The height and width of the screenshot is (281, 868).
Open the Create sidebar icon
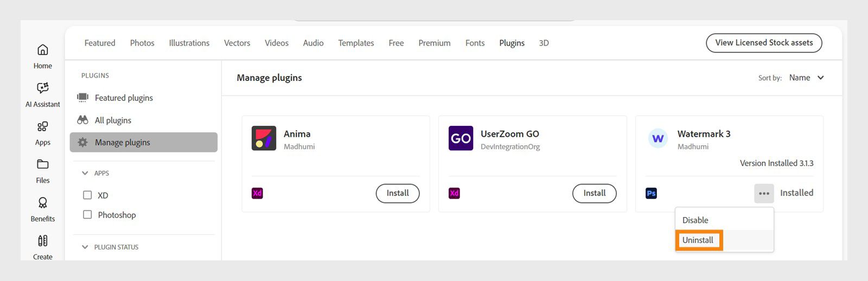pyautogui.click(x=43, y=241)
